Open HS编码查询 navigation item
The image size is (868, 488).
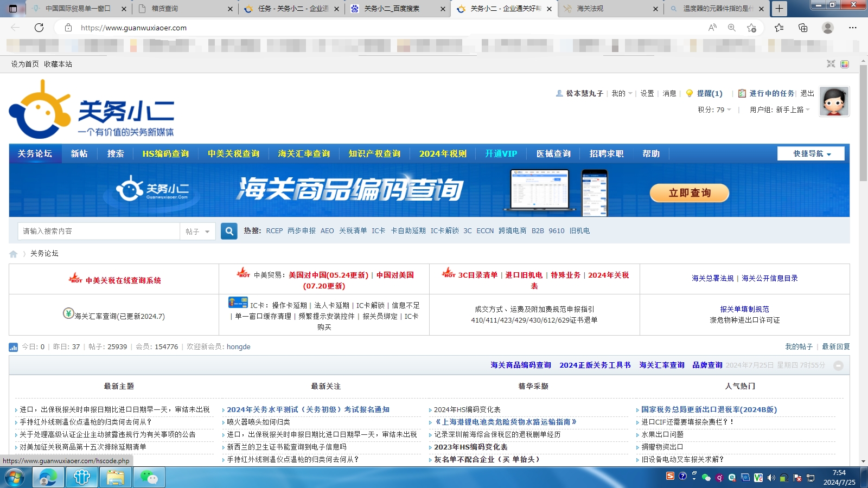coord(165,153)
